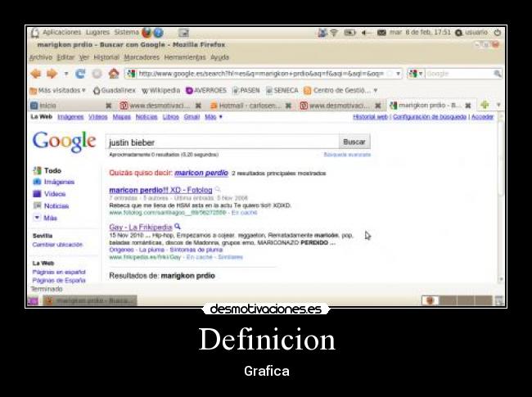The image size is (532, 397).
Task: Expand Más in the left sidebar
Action: pyautogui.click(x=46, y=218)
